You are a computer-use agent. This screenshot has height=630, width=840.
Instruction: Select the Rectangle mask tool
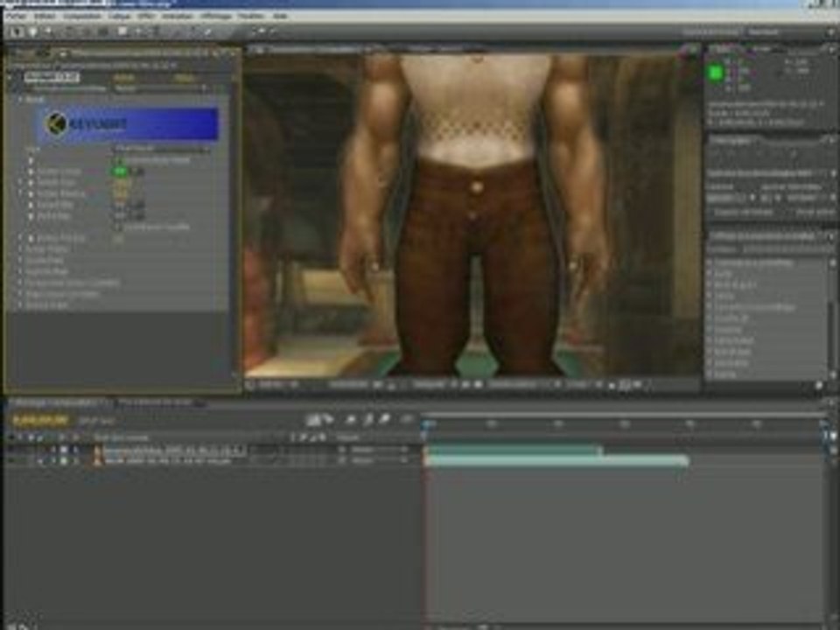pyautogui.click(x=122, y=32)
